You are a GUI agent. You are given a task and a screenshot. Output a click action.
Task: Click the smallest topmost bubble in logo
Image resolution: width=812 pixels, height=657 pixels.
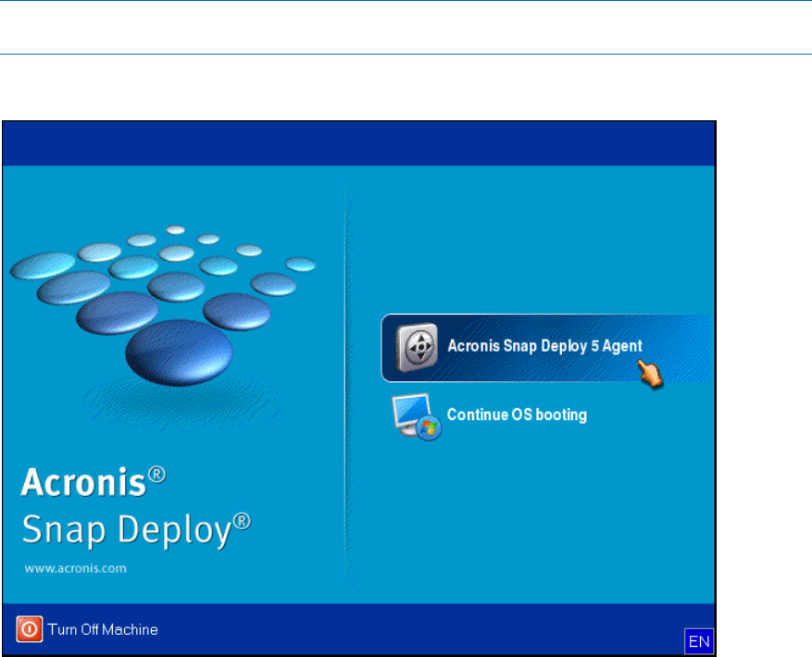click(176, 229)
